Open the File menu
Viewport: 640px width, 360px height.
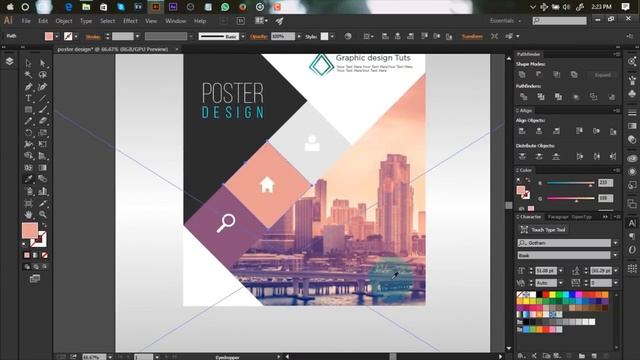coord(26,21)
